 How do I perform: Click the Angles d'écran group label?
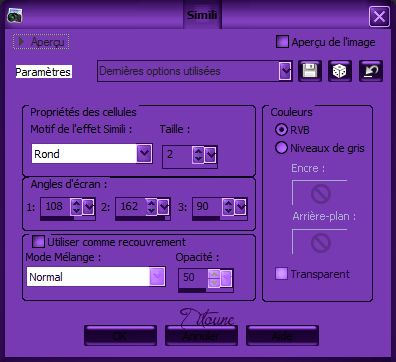click(x=69, y=184)
